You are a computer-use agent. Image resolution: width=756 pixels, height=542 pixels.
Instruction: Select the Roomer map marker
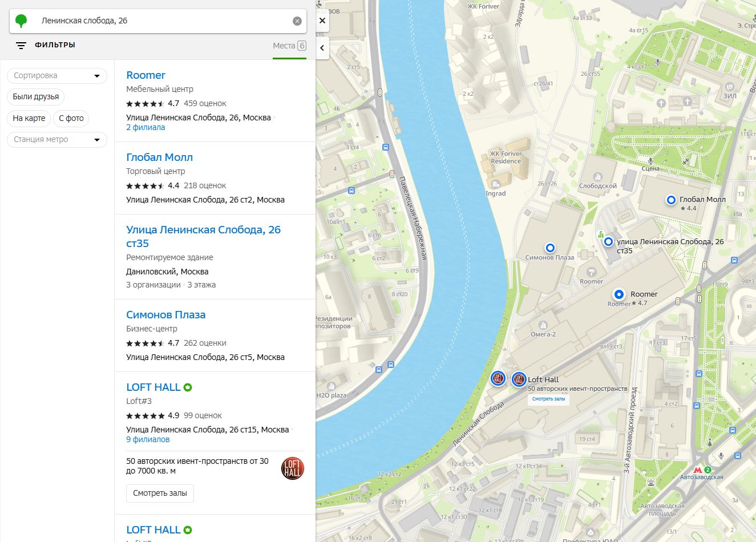click(x=618, y=294)
